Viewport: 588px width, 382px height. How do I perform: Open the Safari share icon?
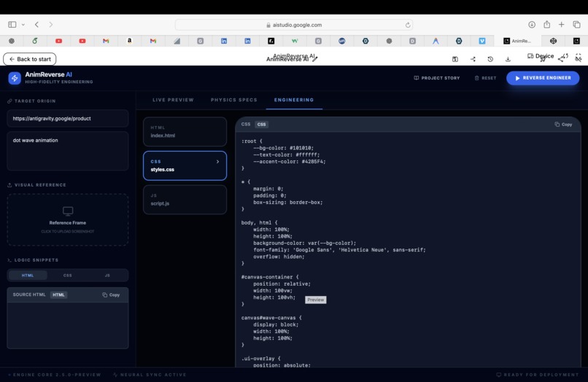[546, 24]
